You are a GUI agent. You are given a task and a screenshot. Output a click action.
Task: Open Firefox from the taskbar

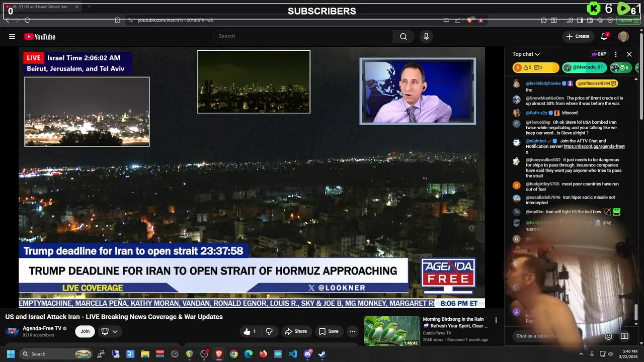[x=263, y=354]
